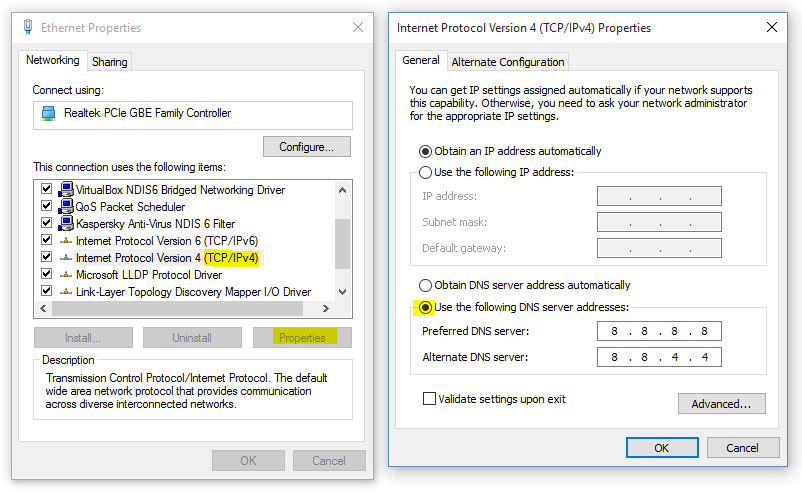Choose Use the following IP address option
Viewport: 802px width, 493px height.
426,172
